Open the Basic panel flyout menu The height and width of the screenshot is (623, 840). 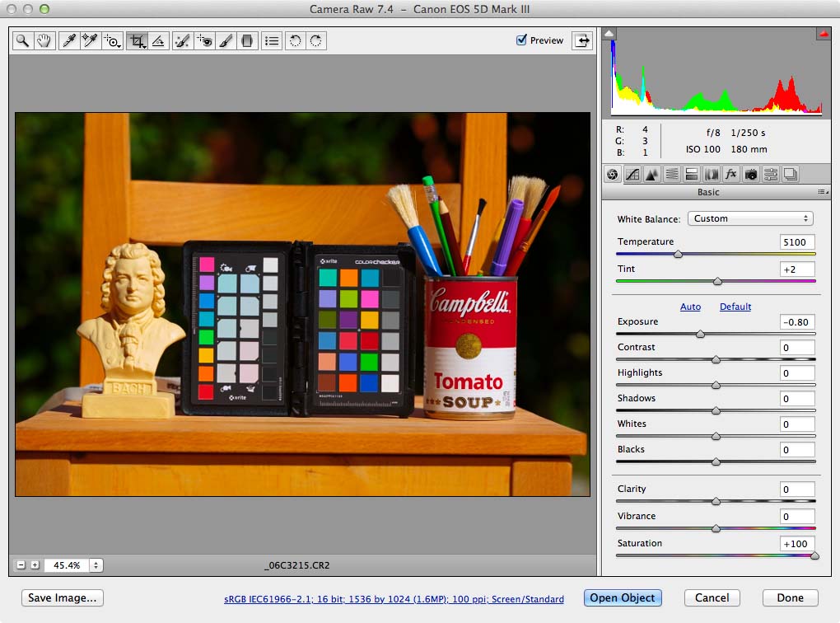point(823,192)
